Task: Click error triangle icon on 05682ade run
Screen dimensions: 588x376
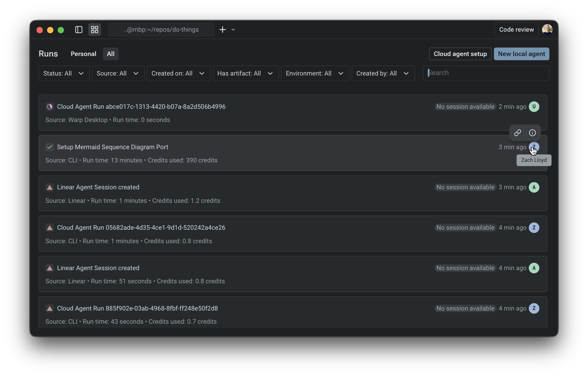Action: pyautogui.click(x=49, y=228)
